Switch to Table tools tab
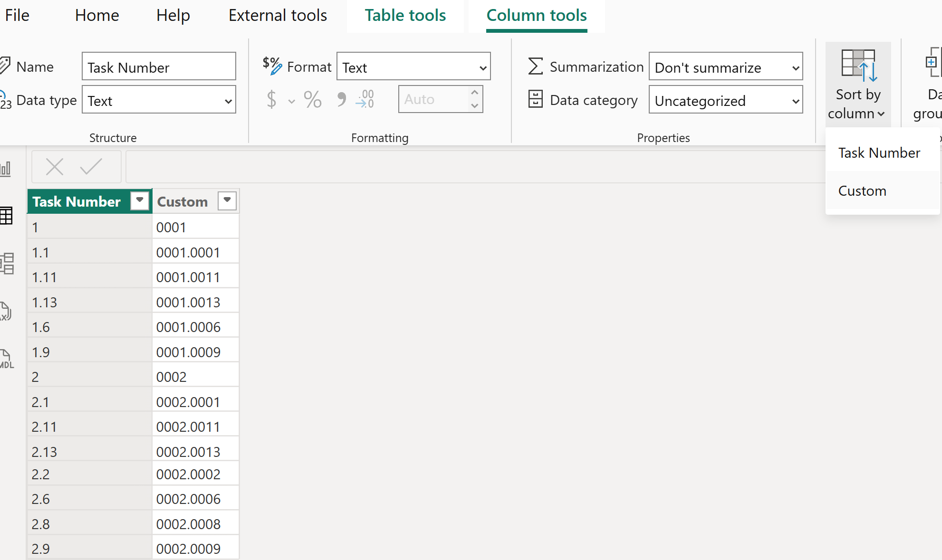 click(405, 15)
